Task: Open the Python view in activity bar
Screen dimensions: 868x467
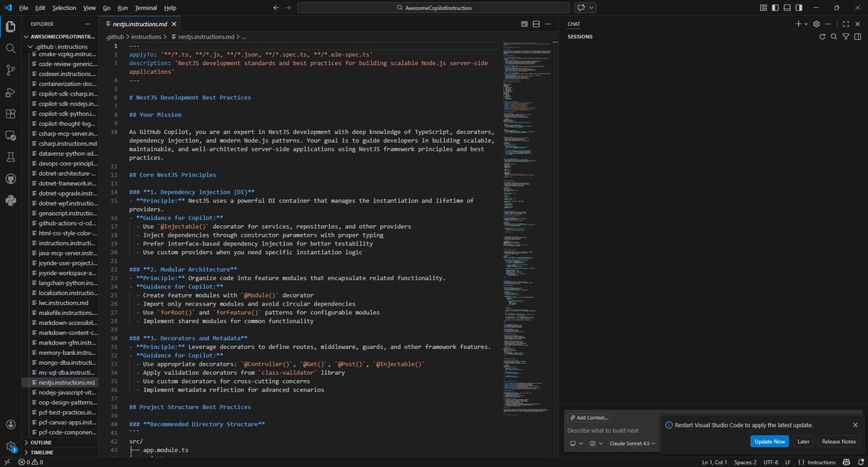Action: point(10,201)
